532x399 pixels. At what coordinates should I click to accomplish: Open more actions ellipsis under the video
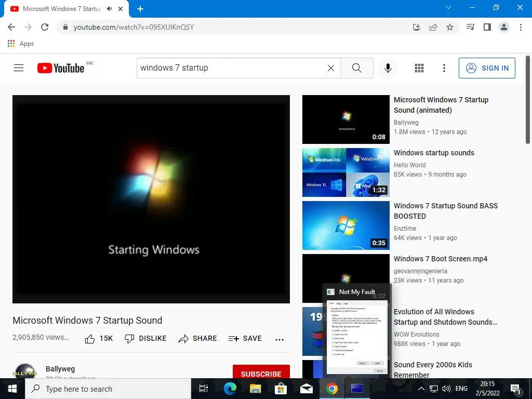click(x=280, y=339)
